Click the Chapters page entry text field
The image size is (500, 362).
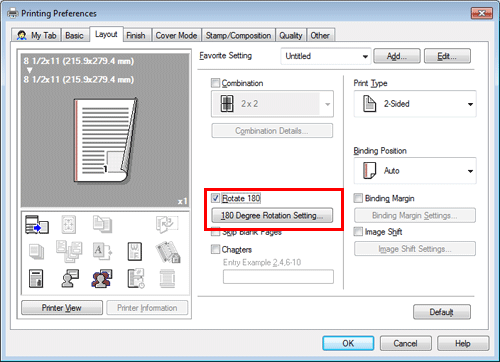(x=278, y=276)
